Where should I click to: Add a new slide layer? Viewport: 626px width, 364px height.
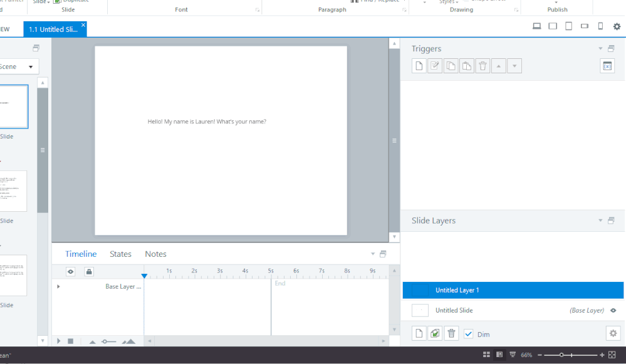point(419,334)
